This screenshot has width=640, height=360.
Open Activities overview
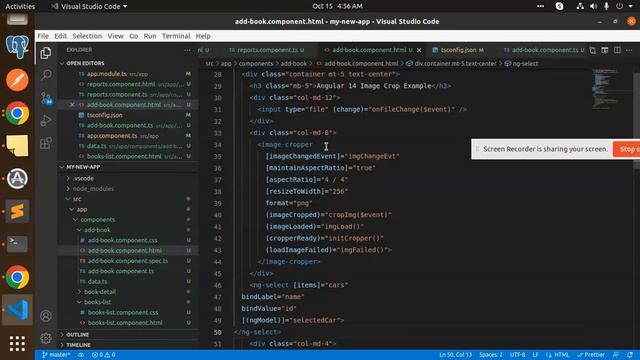coord(20,6)
